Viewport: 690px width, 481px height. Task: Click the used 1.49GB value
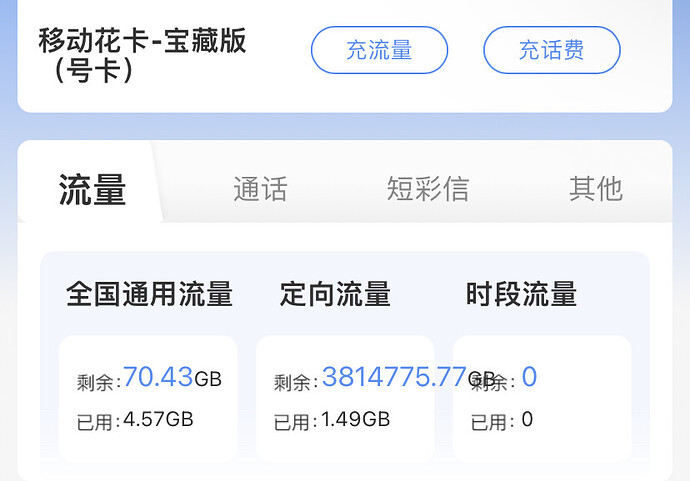click(356, 419)
